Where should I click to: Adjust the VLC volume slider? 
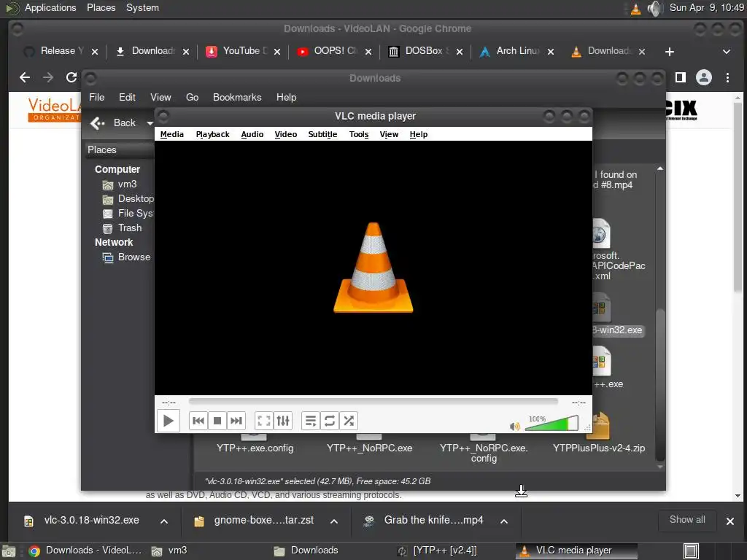pyautogui.click(x=551, y=423)
